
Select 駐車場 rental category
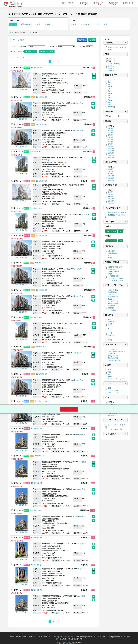[x=47, y=24]
